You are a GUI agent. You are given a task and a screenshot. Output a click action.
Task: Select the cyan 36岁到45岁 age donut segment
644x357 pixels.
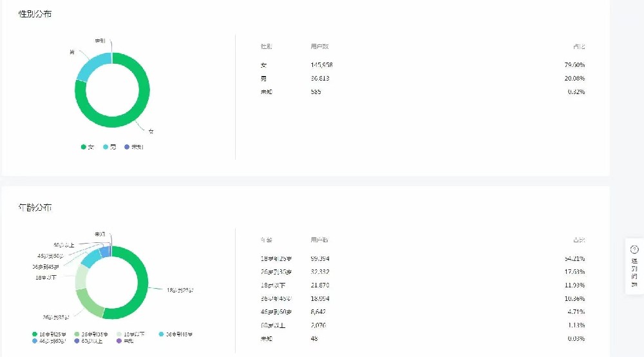point(90,259)
